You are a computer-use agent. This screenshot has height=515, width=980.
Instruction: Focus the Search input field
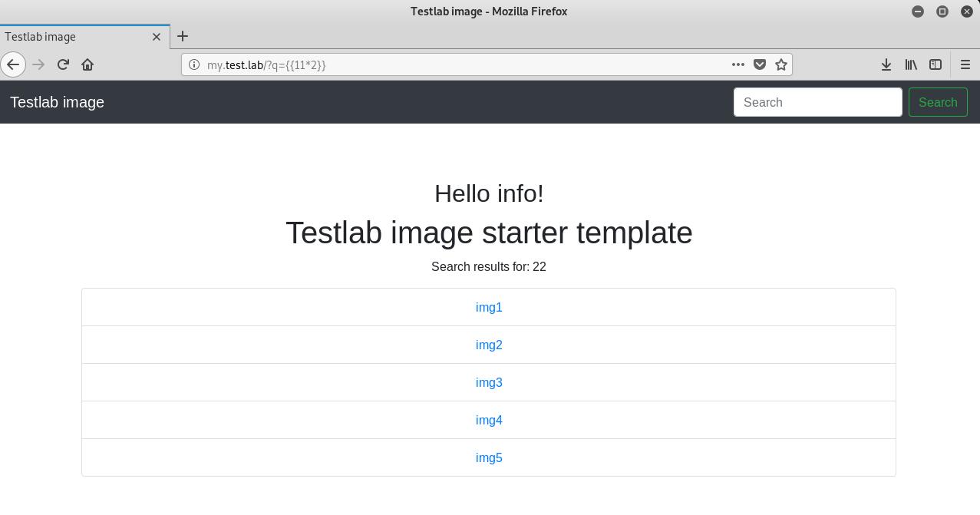click(817, 102)
